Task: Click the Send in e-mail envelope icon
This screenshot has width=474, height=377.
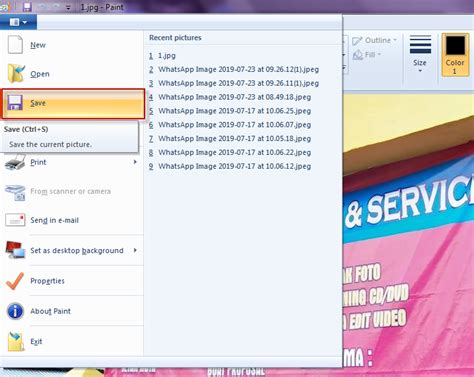Action: pos(15,220)
